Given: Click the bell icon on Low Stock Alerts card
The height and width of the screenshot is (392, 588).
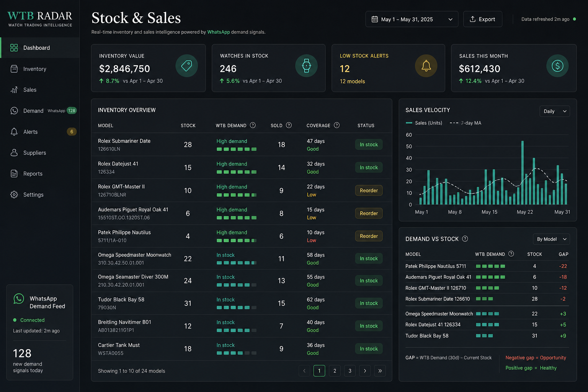Looking at the screenshot, I should 426,66.
